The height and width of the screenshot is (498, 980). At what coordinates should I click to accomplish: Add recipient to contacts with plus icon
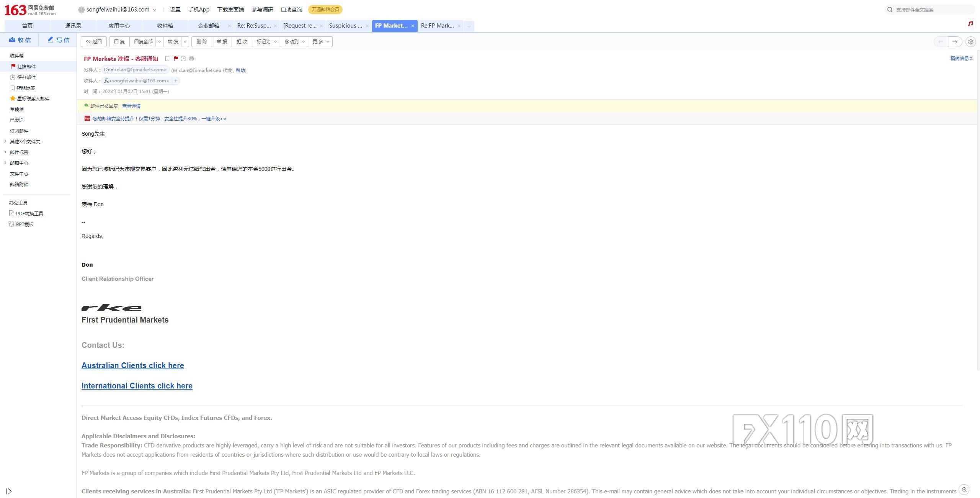point(175,81)
